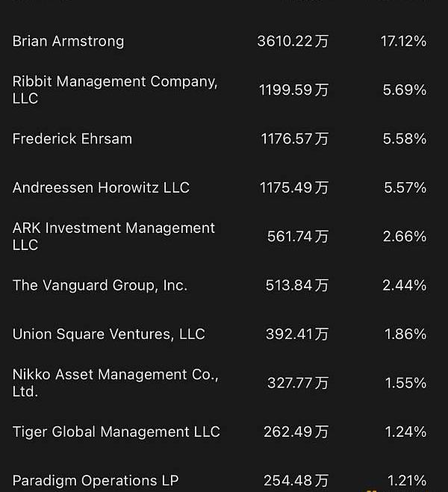448x492 pixels.
Task: Tap the 5.58% holding percentage
Action: pyautogui.click(x=405, y=139)
